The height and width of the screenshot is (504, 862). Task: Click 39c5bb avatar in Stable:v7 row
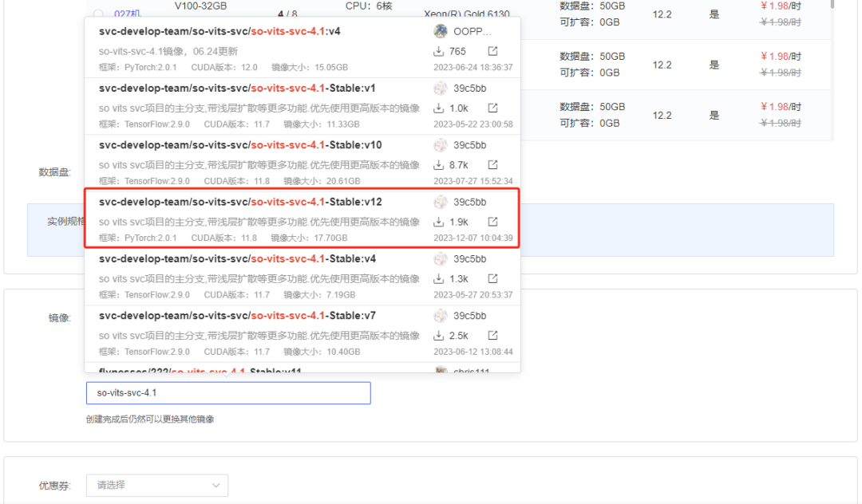coord(441,316)
